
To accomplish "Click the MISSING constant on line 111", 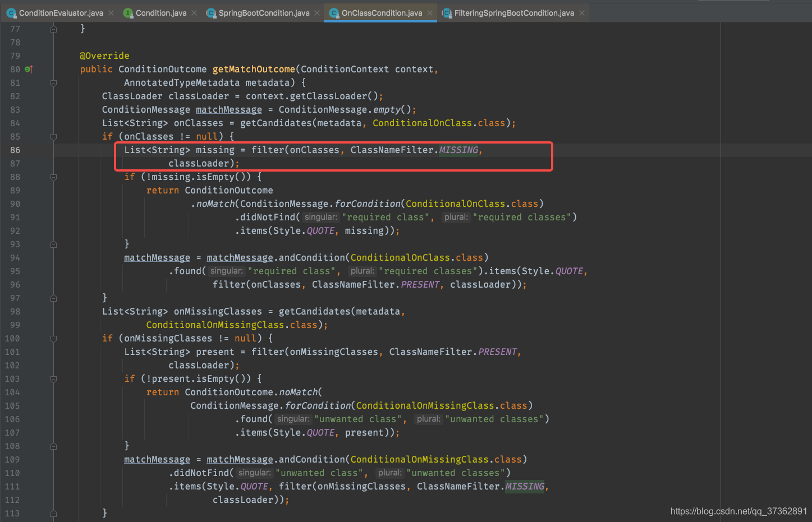I will point(525,486).
